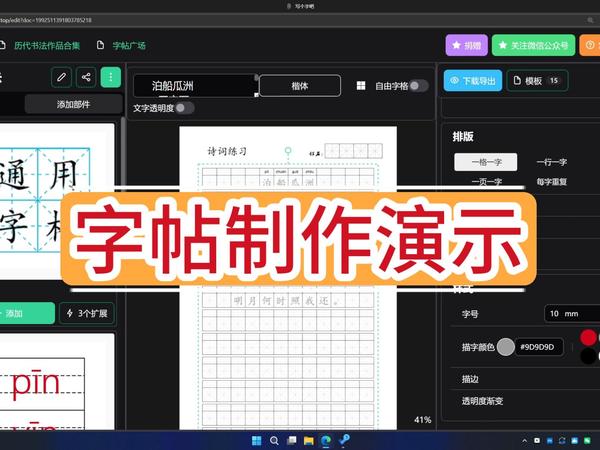Click the pencil edit icon

tap(61, 77)
